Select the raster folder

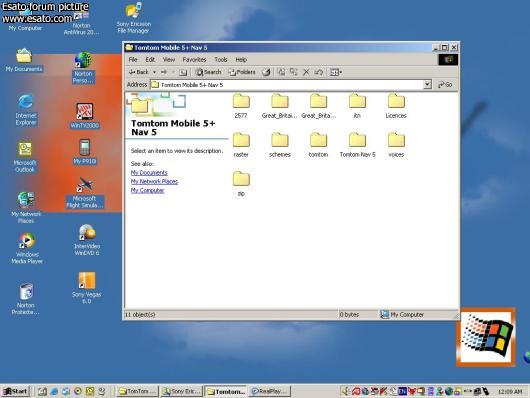point(241,145)
